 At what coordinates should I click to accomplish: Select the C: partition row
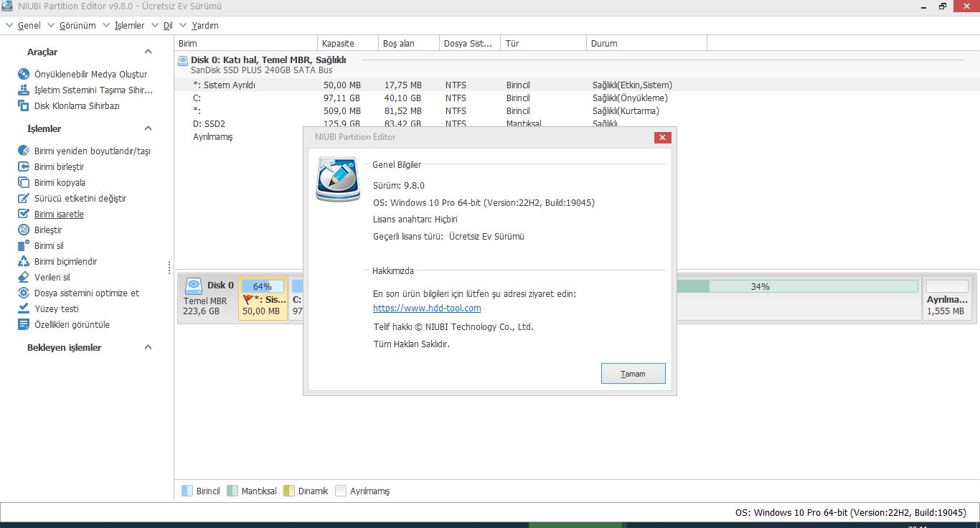point(577,98)
